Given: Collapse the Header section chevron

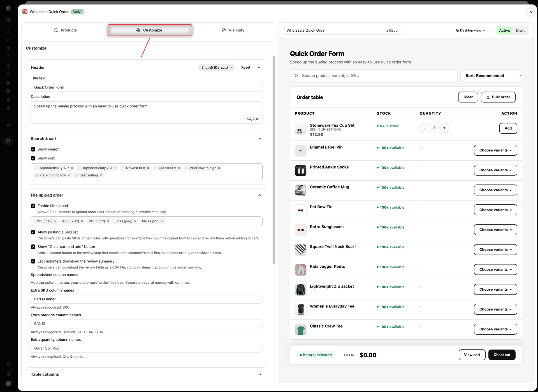Looking at the screenshot, I should [x=259, y=67].
